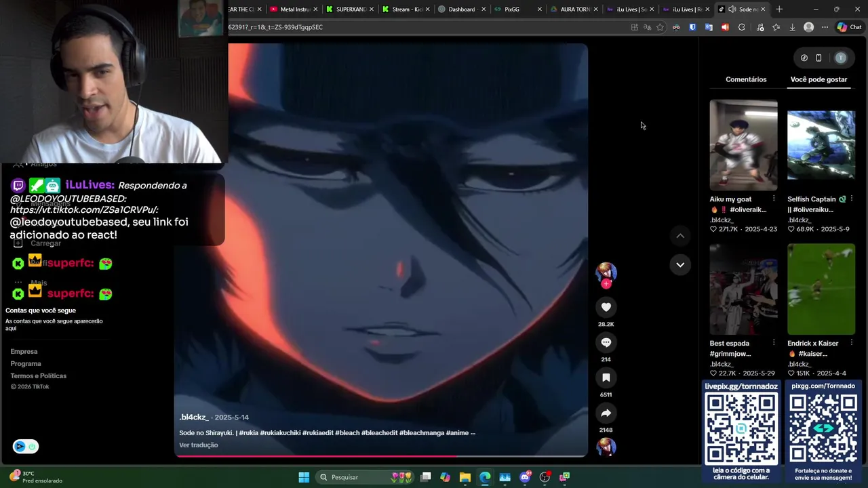Click the phone app icon in top pill
868x488 pixels.
(818, 58)
